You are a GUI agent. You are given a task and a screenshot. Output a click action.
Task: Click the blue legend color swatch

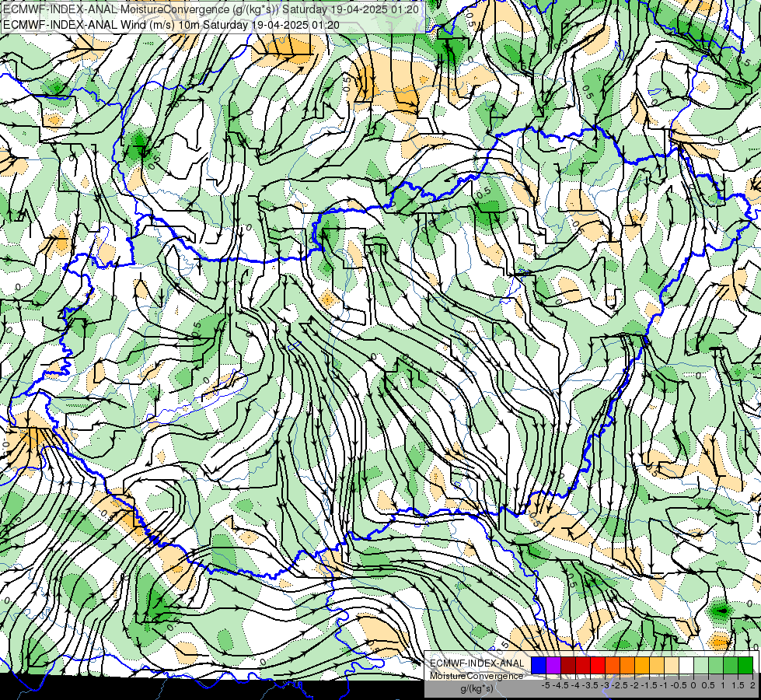(x=539, y=665)
